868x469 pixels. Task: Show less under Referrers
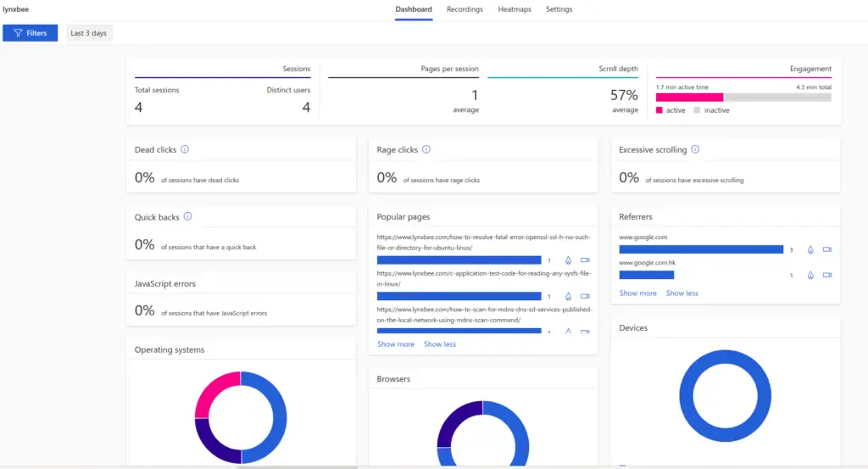pyautogui.click(x=682, y=293)
